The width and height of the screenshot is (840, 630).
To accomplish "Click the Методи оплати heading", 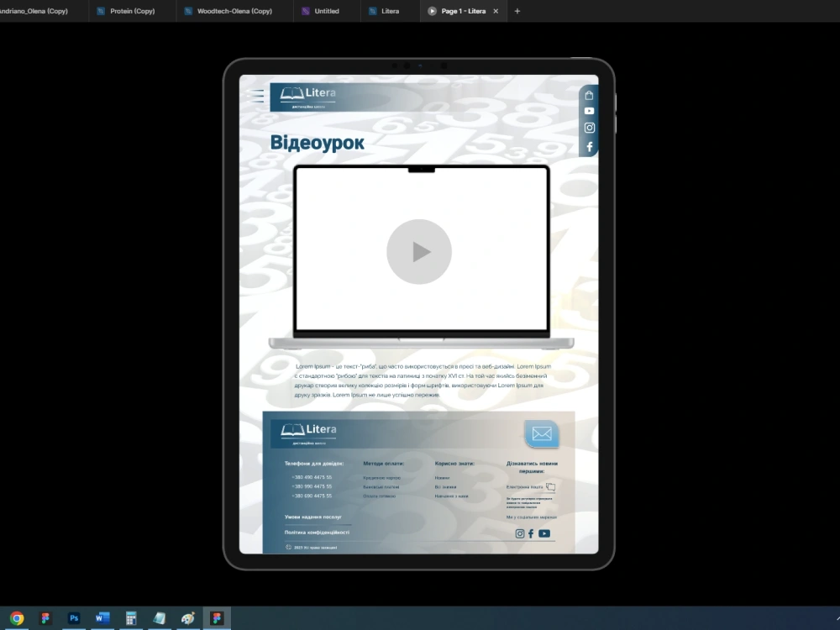I will click(384, 464).
